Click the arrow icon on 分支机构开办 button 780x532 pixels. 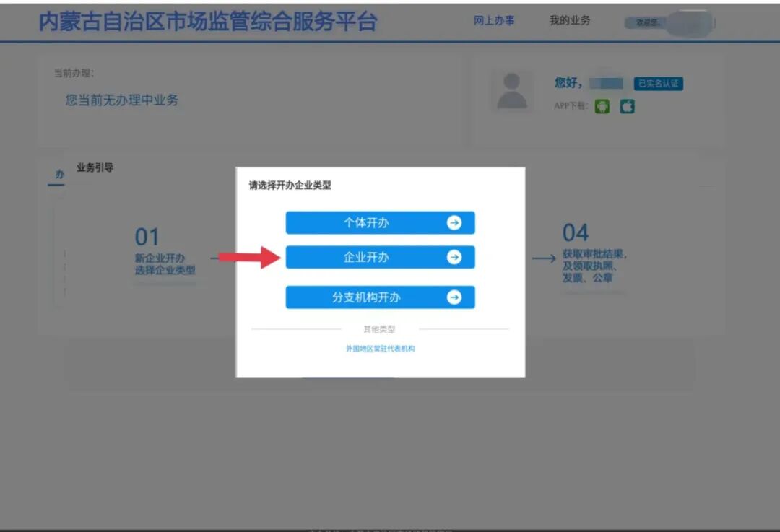click(x=454, y=297)
